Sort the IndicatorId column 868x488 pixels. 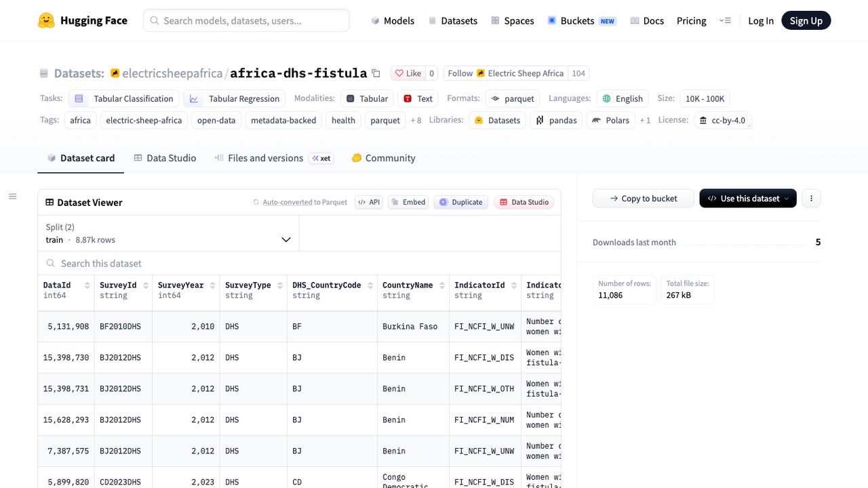514,285
